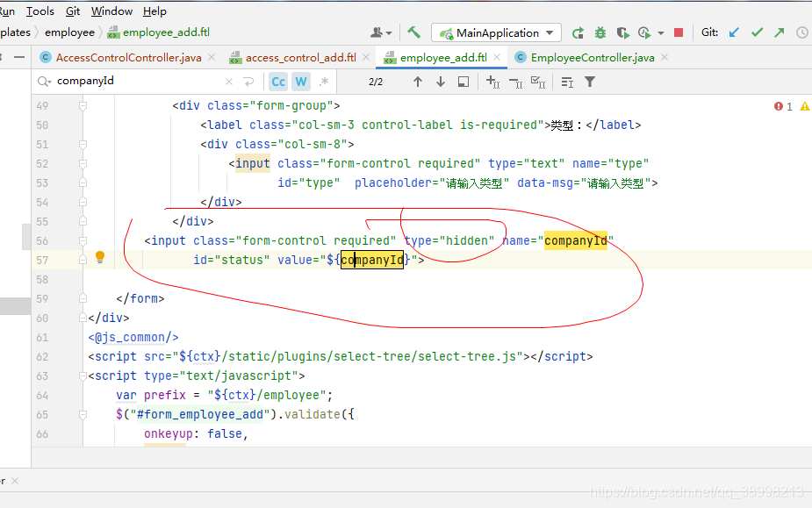Screen dimensions: 812x508
Task: Collapse fold marker on line 51
Action: [83, 145]
